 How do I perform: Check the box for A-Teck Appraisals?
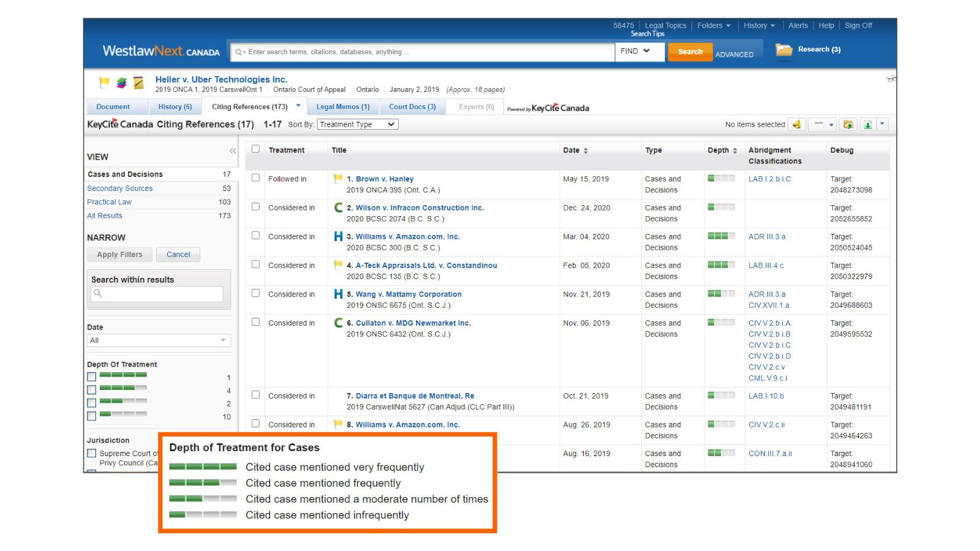point(255,264)
